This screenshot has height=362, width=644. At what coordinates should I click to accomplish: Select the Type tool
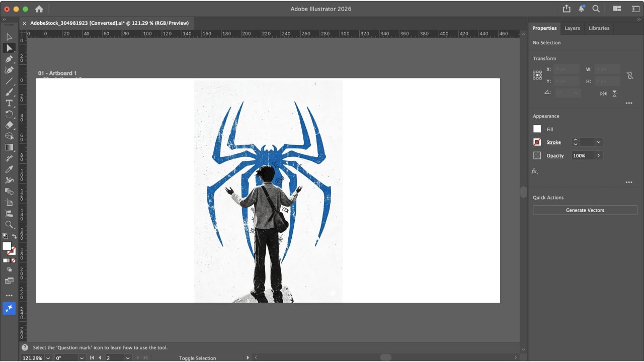click(x=9, y=103)
